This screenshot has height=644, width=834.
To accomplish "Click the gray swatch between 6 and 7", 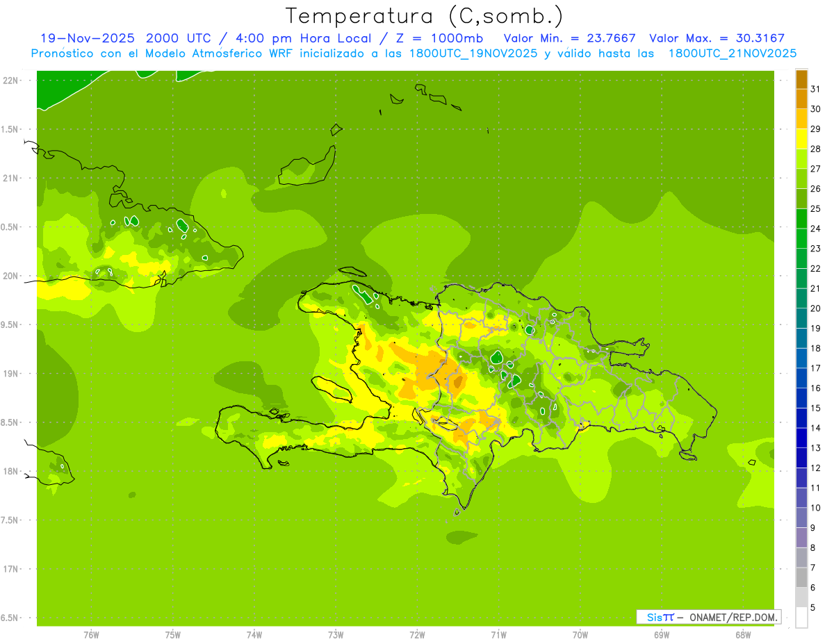I will pos(801,578).
